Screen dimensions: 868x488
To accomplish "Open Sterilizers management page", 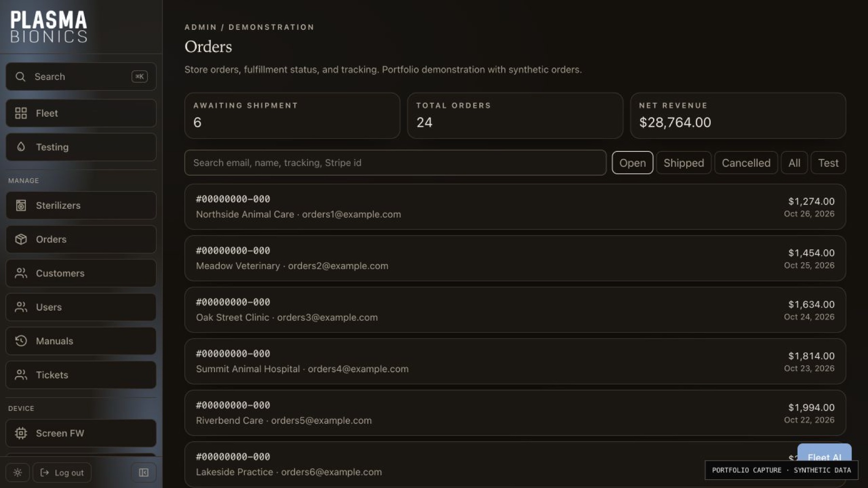I will point(81,205).
